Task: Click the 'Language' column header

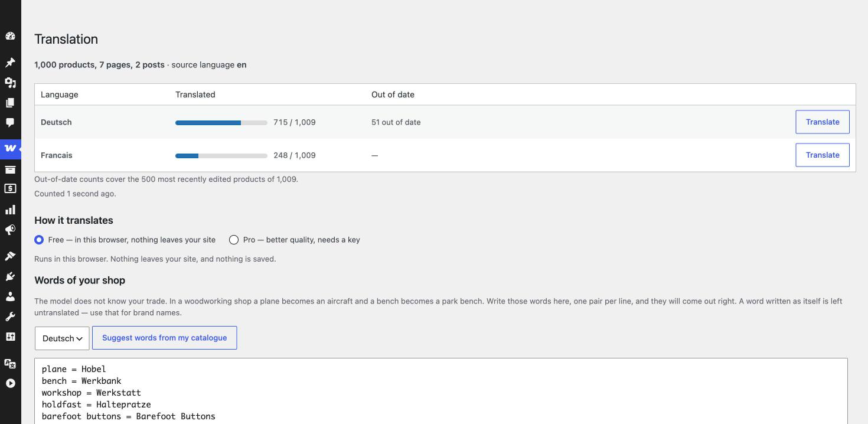Action: (60, 94)
